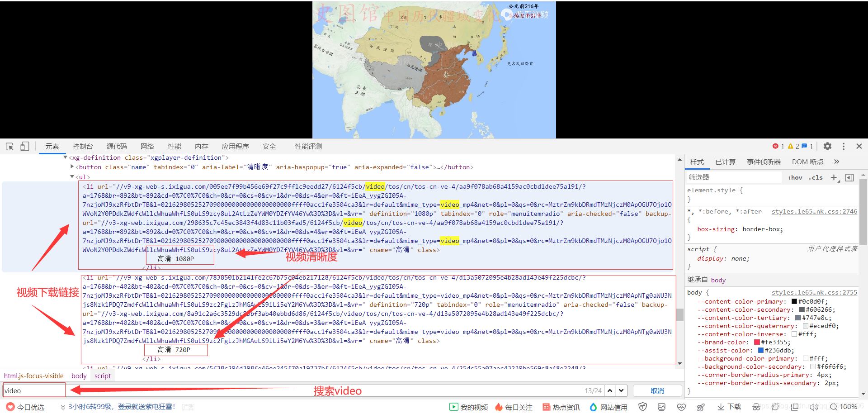This screenshot has height=414, width=868.
Task: Toggle the computed styles sidebar icon
Action: [x=849, y=177]
